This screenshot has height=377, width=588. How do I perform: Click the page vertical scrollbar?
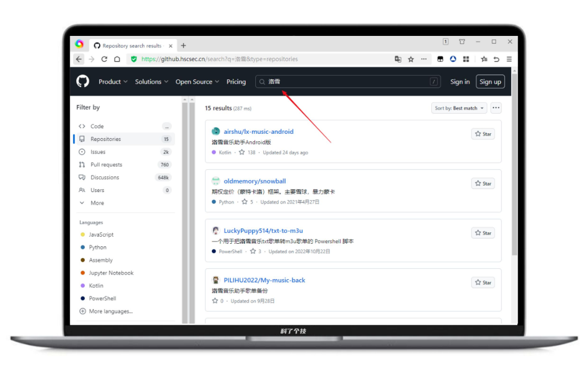(x=514, y=165)
